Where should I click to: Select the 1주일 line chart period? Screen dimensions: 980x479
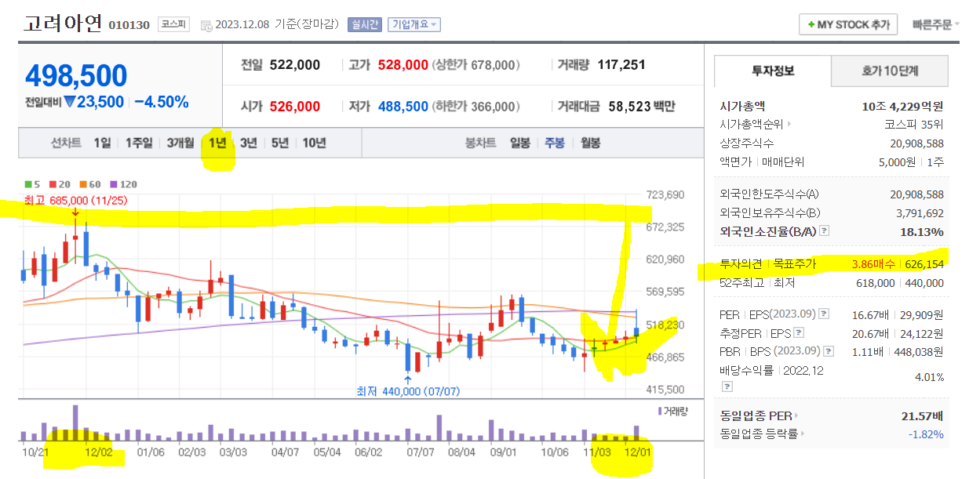(138, 143)
